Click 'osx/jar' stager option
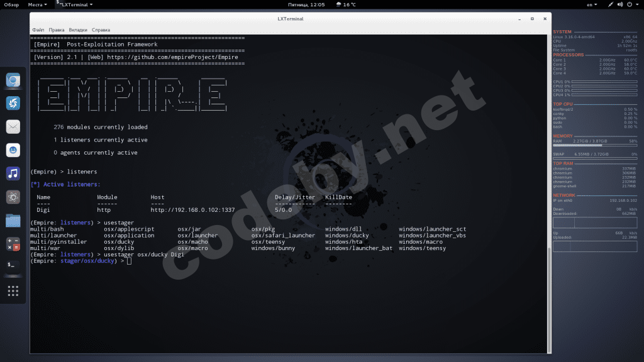 coord(189,229)
